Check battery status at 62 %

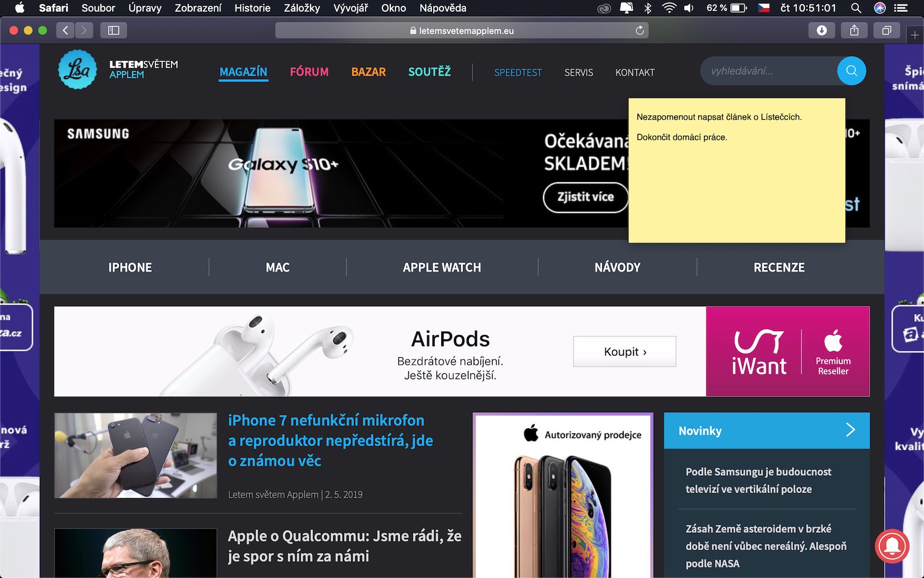coord(726,8)
